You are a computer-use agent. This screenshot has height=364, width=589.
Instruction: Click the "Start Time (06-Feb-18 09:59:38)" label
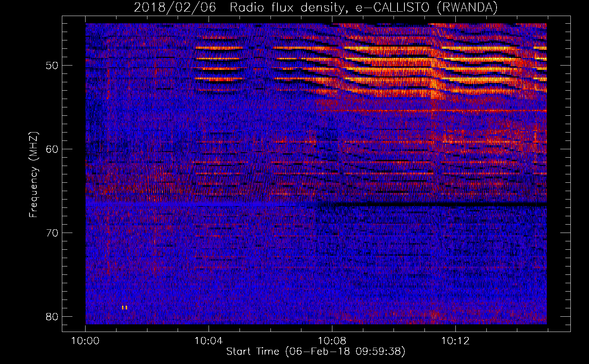(x=316, y=352)
